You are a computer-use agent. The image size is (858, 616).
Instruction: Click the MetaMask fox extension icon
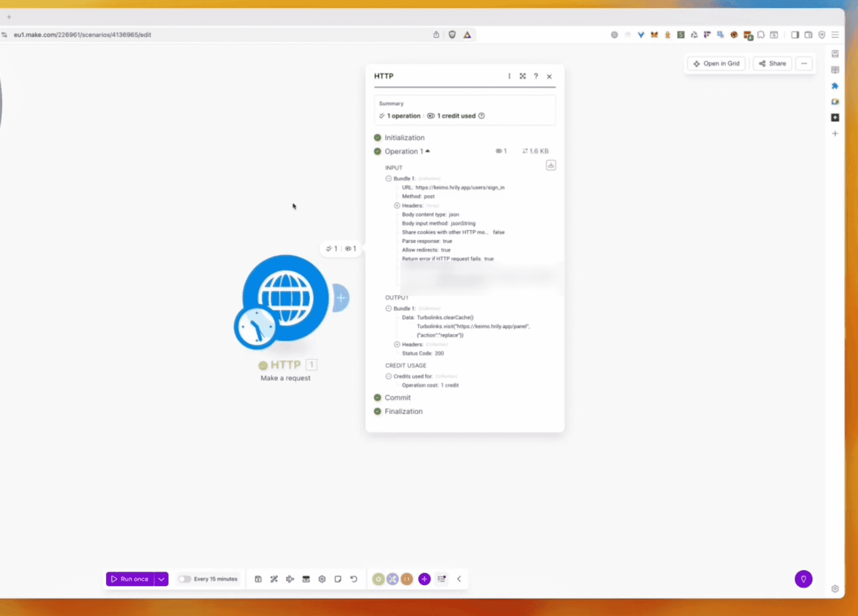pos(654,35)
